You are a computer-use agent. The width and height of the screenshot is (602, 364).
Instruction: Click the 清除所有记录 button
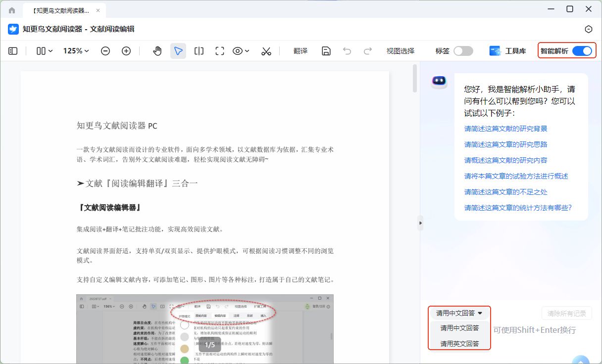coord(566,313)
